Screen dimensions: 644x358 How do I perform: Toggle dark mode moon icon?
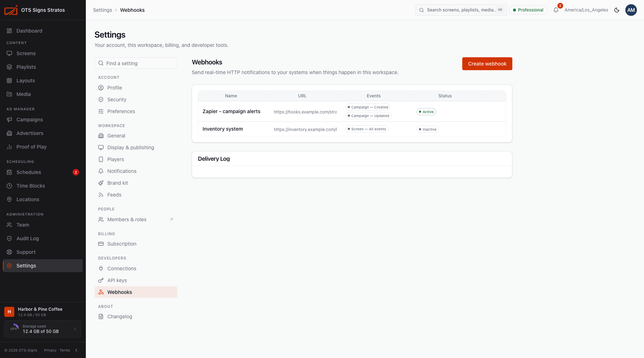[x=617, y=10]
